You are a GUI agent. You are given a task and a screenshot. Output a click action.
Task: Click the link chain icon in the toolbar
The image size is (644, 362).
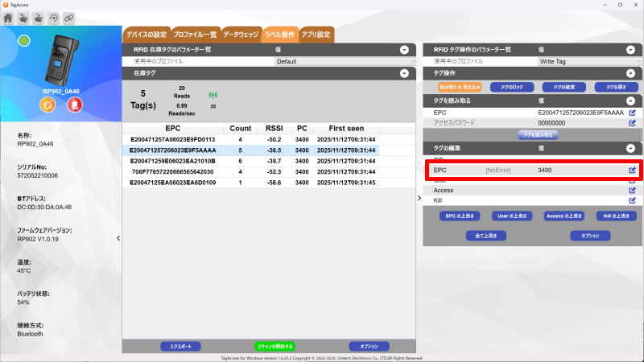(68, 17)
